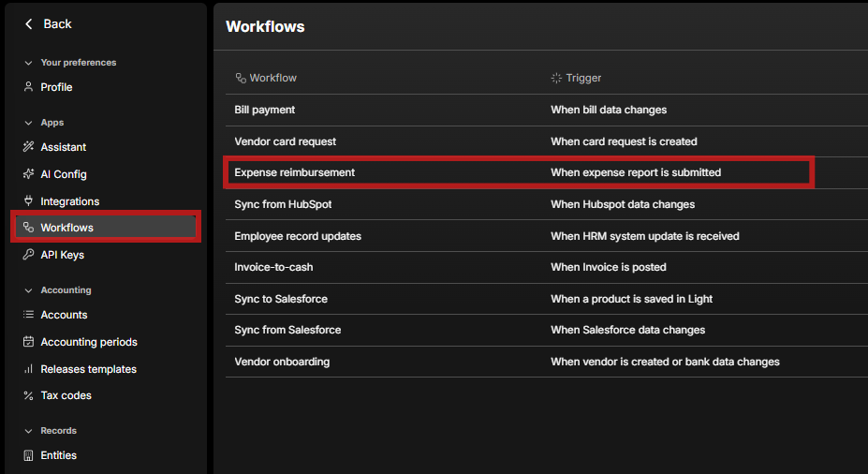Collapse the Accounting section chevron
Image resolution: width=868 pixels, height=474 pixels.
[x=28, y=290]
